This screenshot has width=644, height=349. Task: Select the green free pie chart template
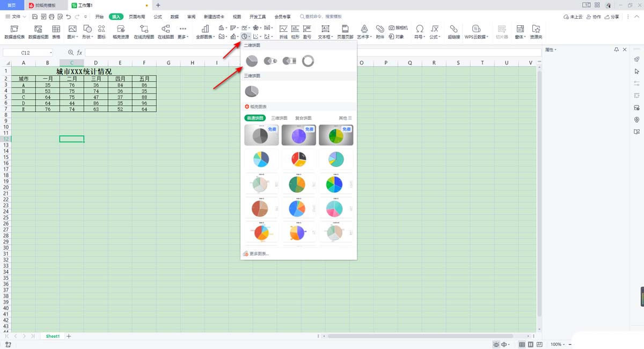[336, 135]
